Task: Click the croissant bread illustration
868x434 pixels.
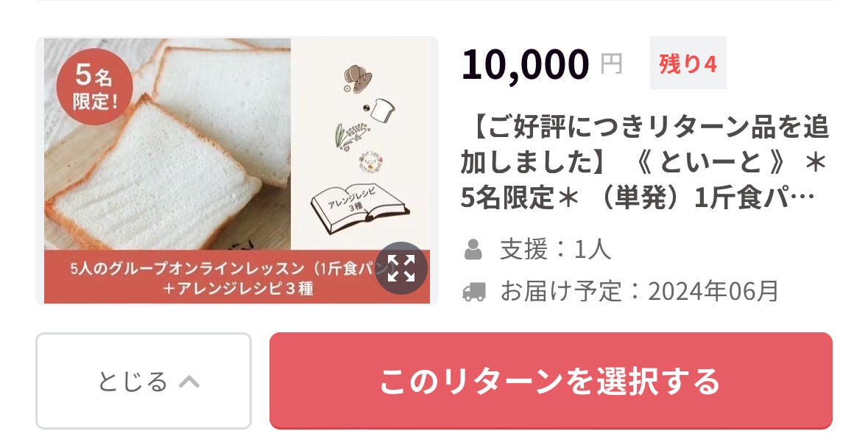Action: tap(358, 78)
